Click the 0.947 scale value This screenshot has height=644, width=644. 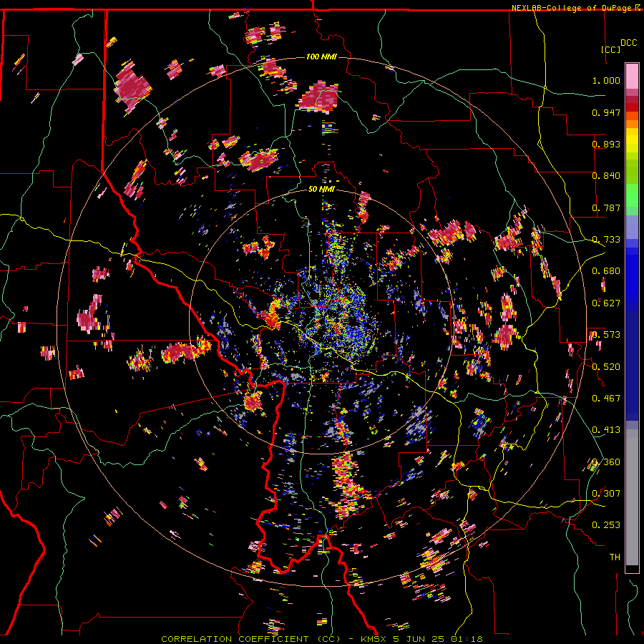tap(606, 112)
